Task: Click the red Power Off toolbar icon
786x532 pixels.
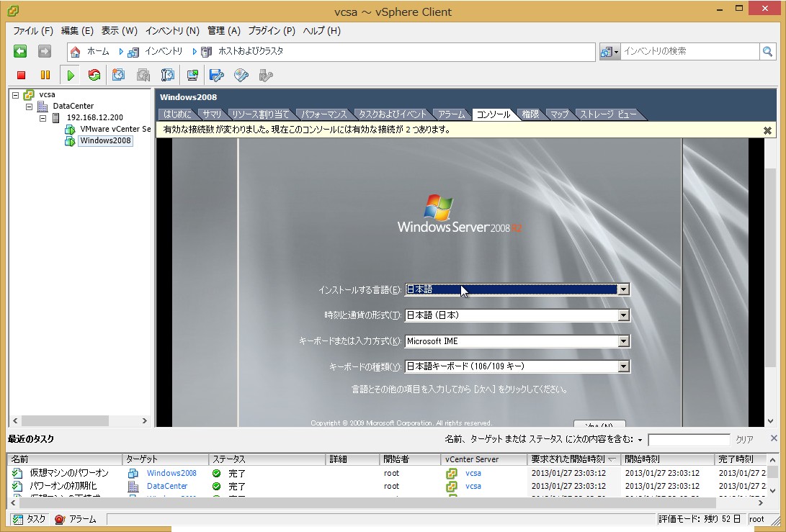Action: point(21,75)
